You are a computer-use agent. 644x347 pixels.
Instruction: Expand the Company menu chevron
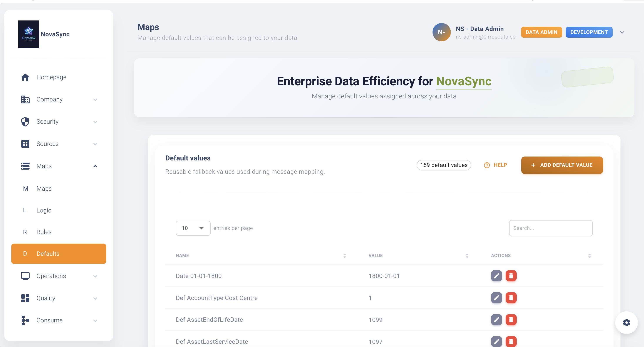click(95, 100)
